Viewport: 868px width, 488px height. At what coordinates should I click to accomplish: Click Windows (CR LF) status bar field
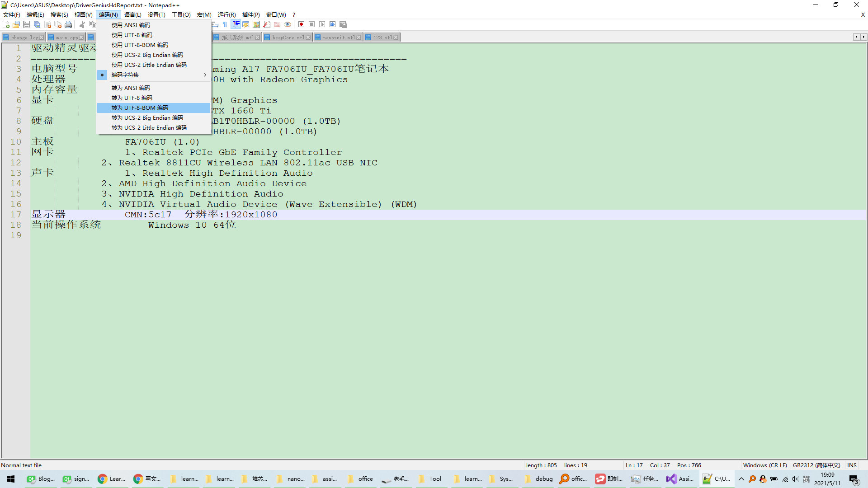click(765, 465)
